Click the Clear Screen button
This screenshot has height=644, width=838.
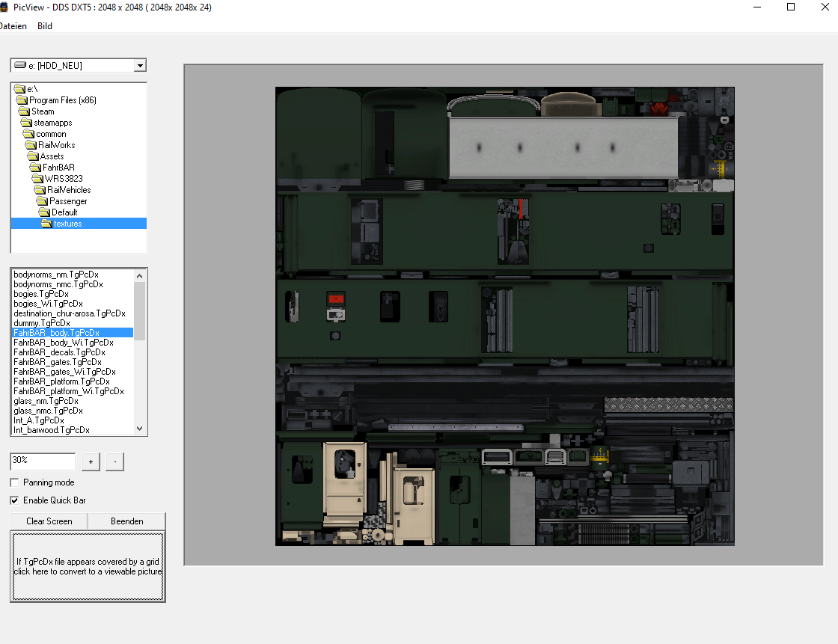[x=49, y=521]
